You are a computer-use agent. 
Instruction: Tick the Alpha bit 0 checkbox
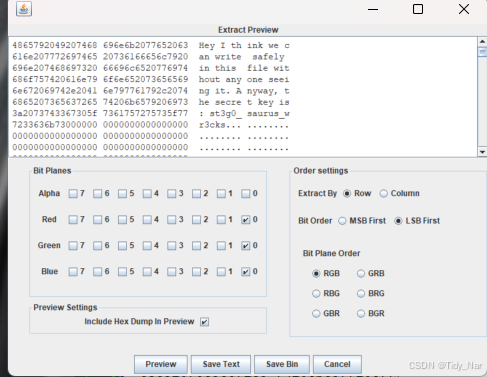[x=246, y=194]
